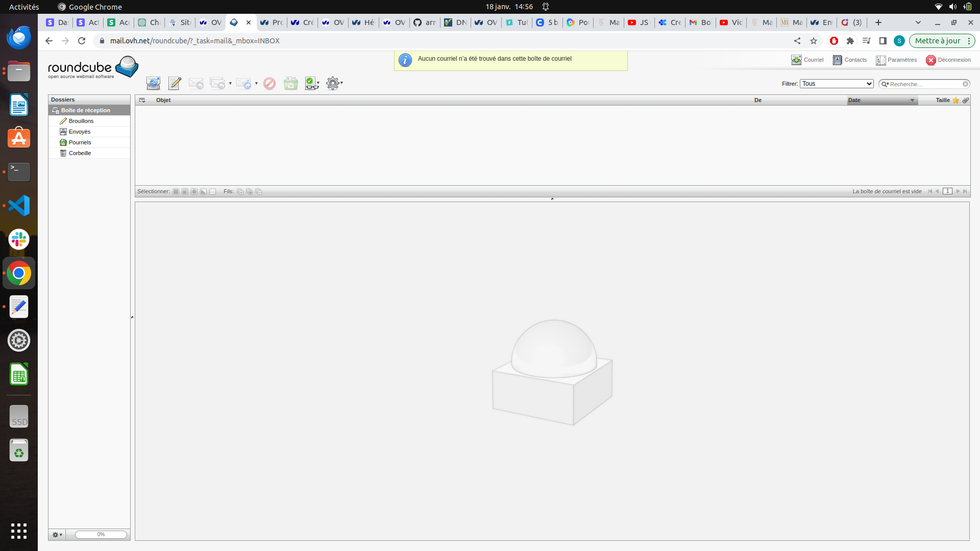Click the Reply envelope icon
Viewport: 980px width, 551px height.
pos(196,83)
